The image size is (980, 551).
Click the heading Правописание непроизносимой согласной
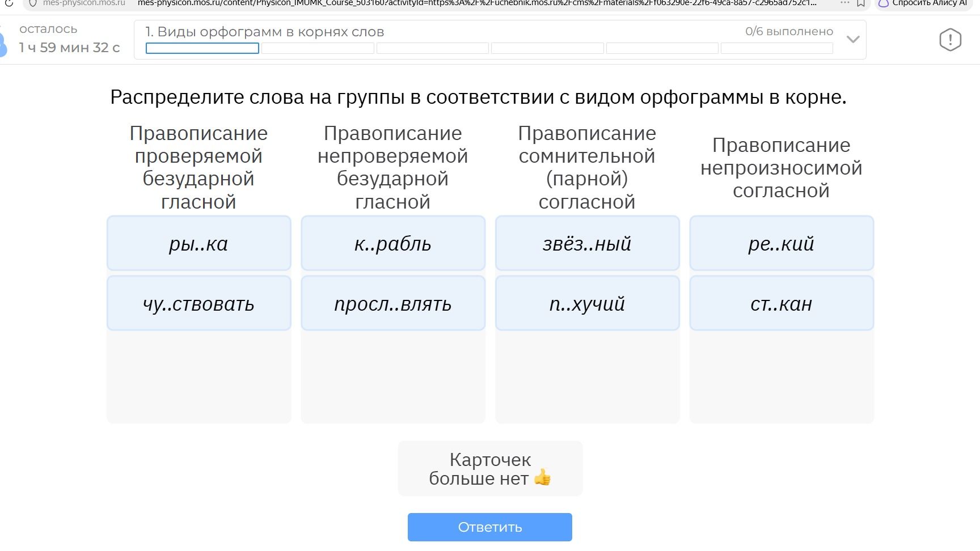pos(782,168)
